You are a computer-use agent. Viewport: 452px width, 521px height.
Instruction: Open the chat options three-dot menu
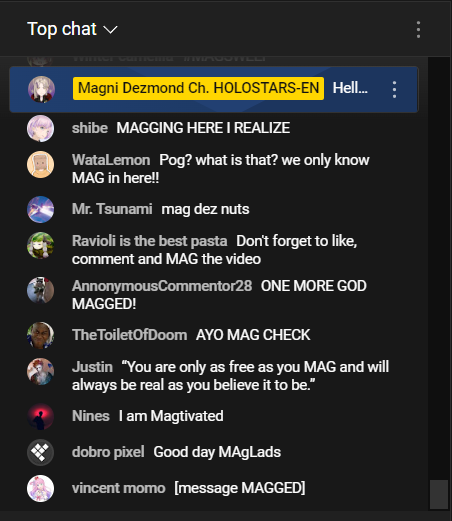point(418,30)
